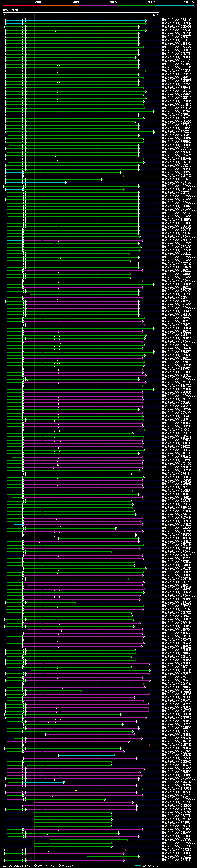
Task: Select hit UniRef100_C7YMC9
Action: click(x=177, y=440)
